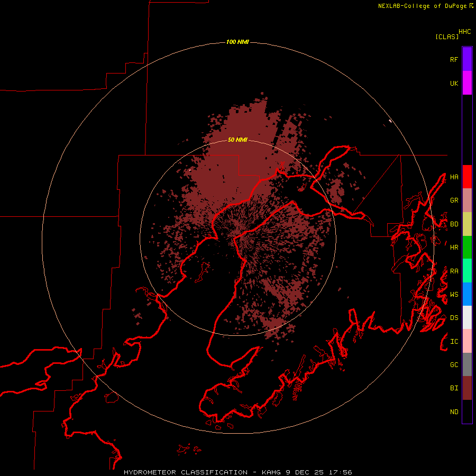This screenshot has height=476, width=476.
Task: Click the ND legend label
Action: 454,412
